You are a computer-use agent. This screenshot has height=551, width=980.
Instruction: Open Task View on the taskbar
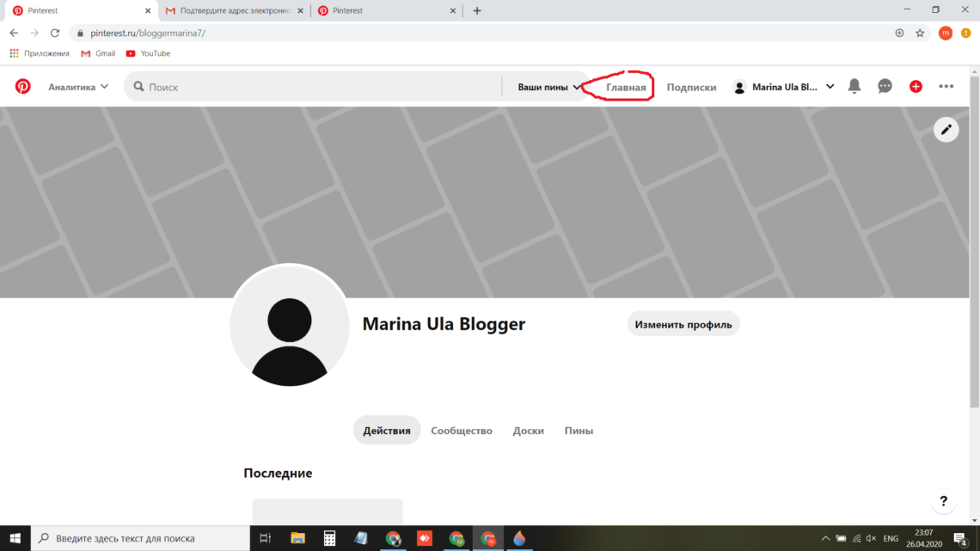click(265, 538)
